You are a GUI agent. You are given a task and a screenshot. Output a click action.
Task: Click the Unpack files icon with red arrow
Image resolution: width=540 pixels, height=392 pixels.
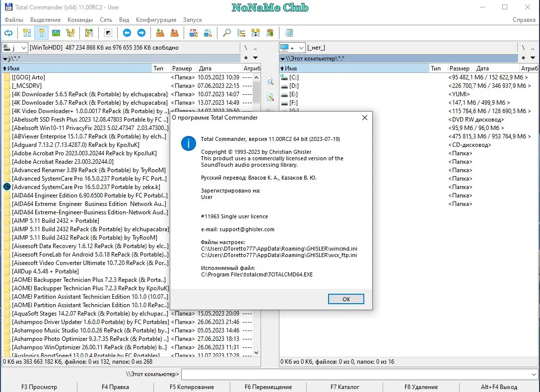pyautogui.click(x=175, y=33)
